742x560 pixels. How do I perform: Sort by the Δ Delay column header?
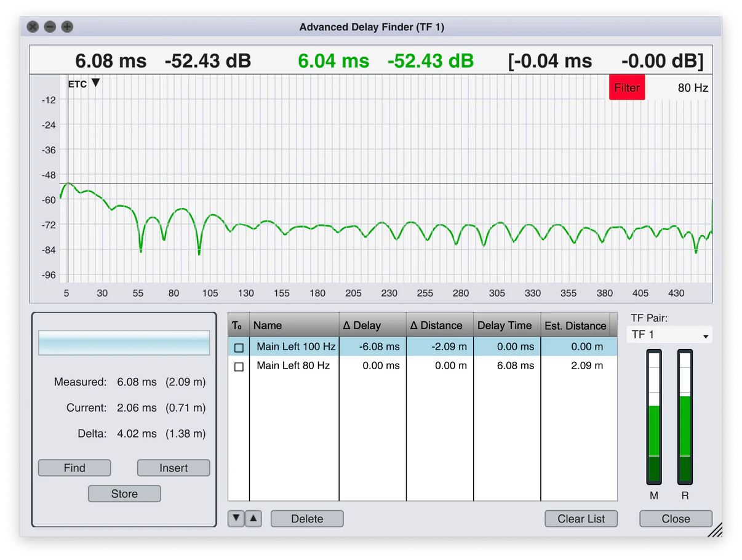[372, 326]
